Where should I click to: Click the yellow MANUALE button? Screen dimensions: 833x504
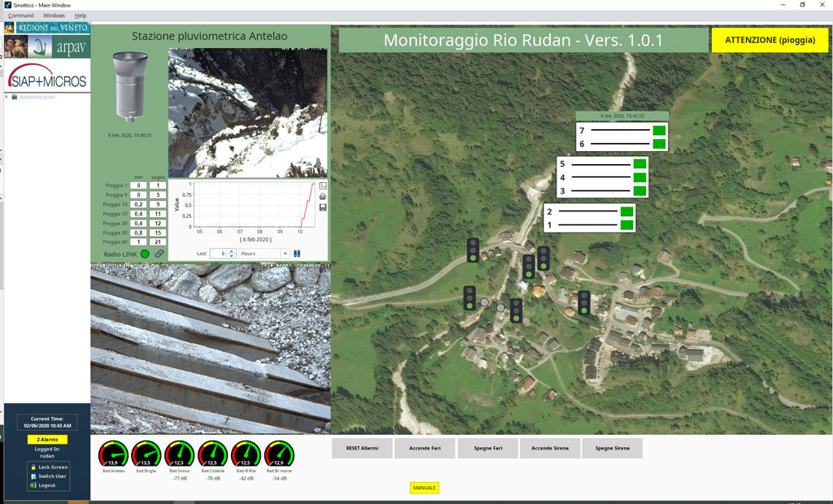425,488
